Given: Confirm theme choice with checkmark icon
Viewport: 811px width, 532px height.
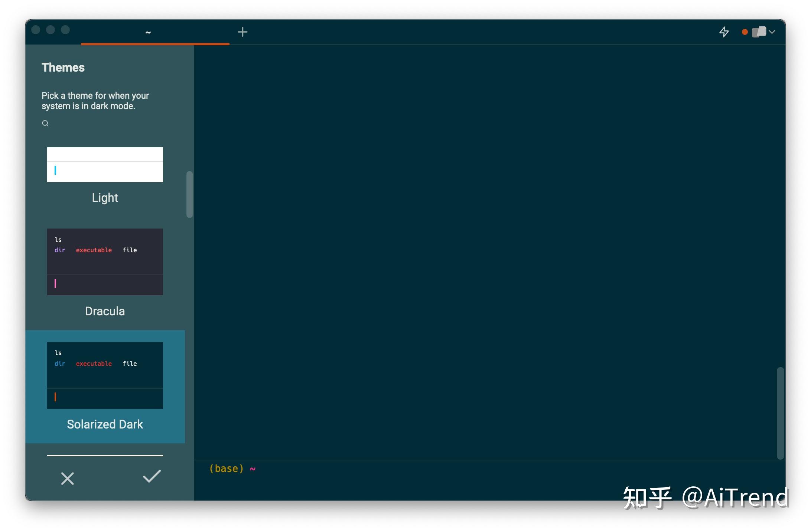Looking at the screenshot, I should pyautogui.click(x=152, y=476).
